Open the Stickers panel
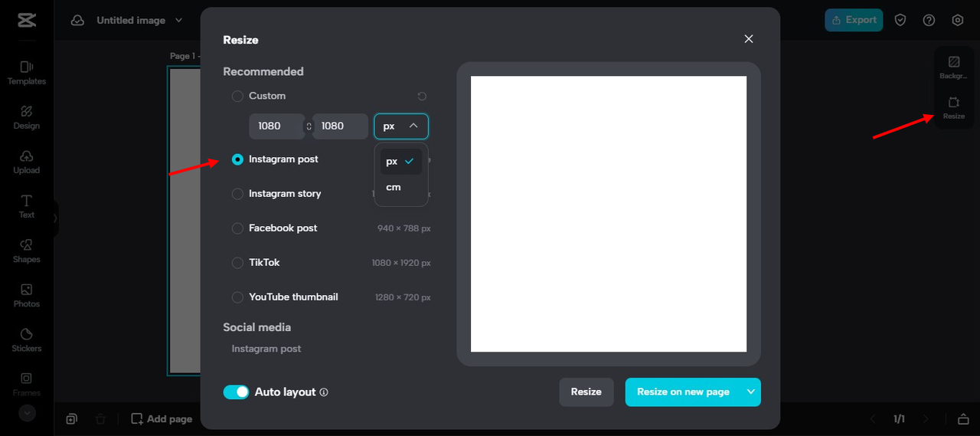The height and width of the screenshot is (436, 980). pos(27,339)
